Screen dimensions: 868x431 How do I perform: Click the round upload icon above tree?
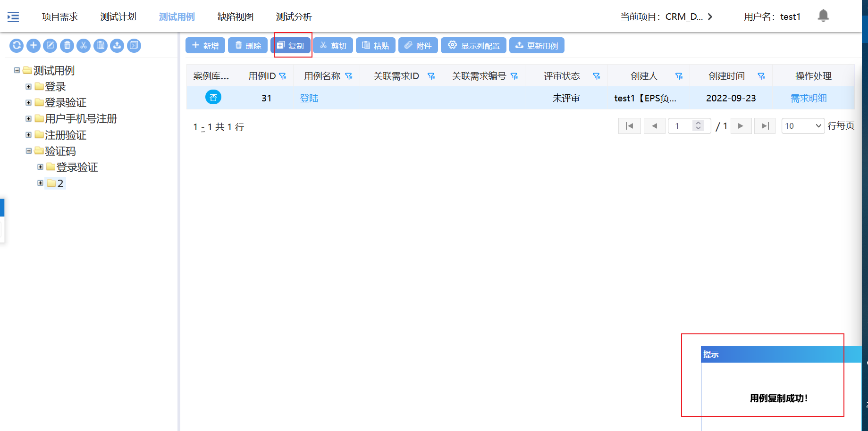point(117,46)
